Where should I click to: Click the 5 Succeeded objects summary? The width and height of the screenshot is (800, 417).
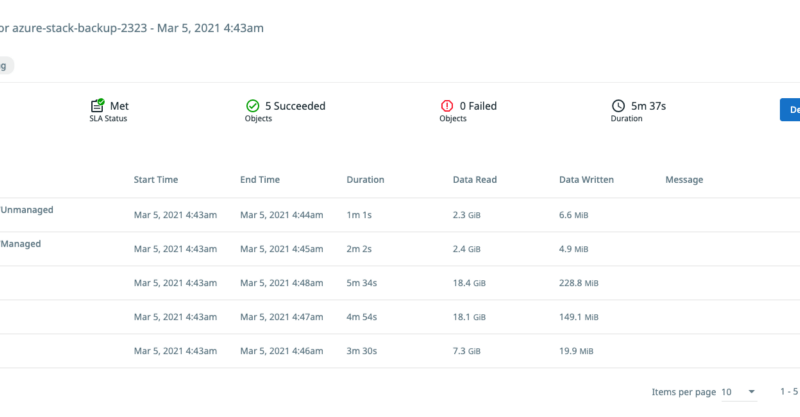tap(294, 106)
